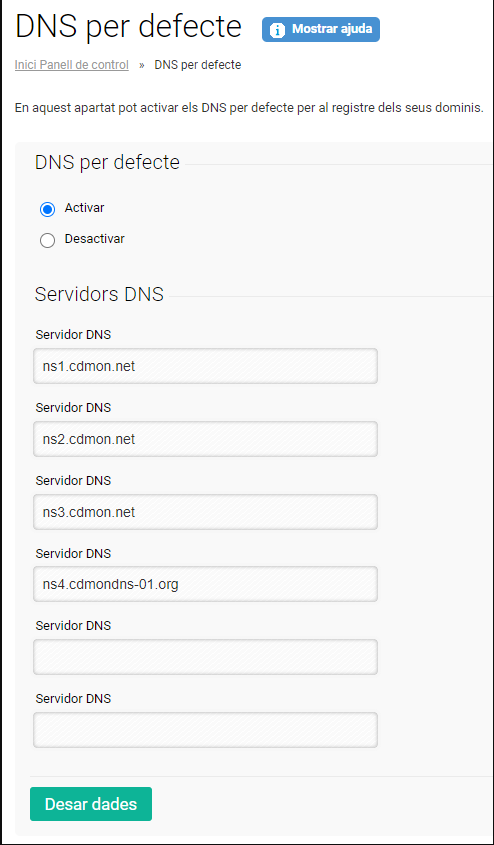
Task: Open help with the Mostrar ajuda button
Action: [321, 30]
